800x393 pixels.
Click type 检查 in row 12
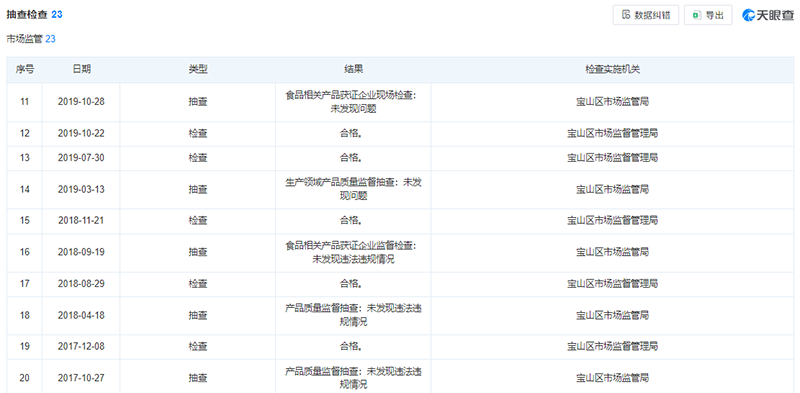[x=197, y=134]
